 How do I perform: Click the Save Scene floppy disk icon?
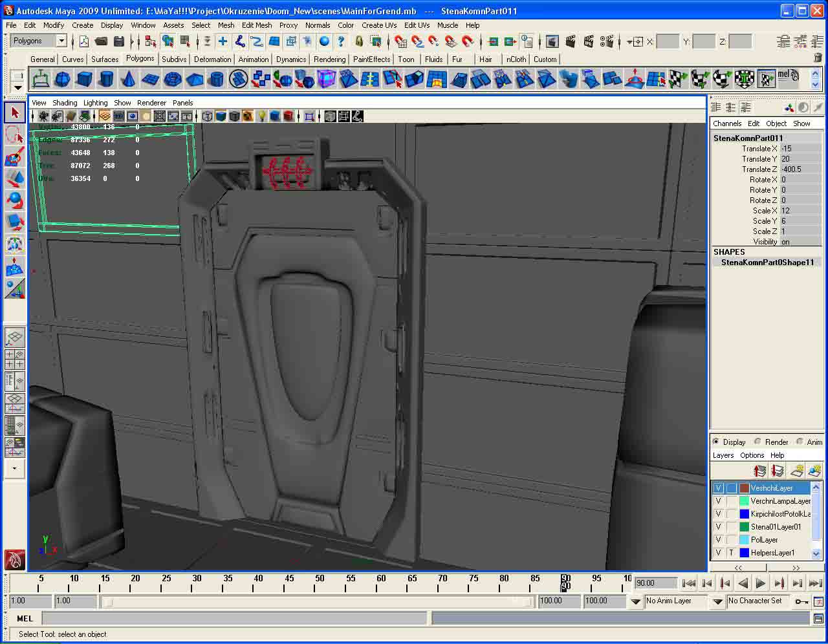118,41
